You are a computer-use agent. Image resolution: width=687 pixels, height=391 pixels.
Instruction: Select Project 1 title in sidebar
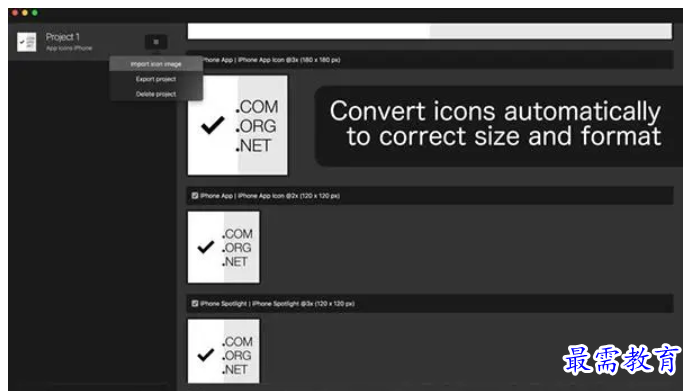tap(63, 37)
